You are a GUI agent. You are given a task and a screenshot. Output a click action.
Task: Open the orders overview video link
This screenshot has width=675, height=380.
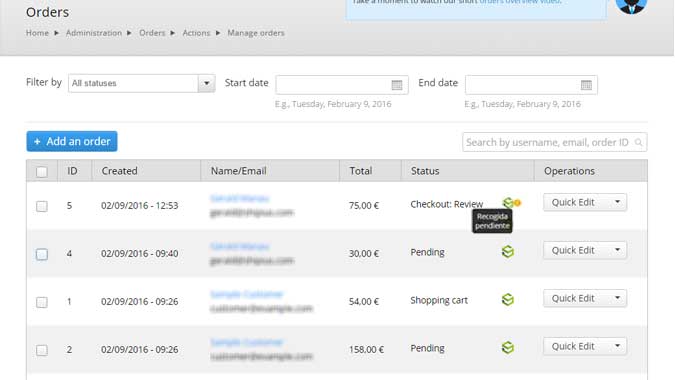tap(520, 2)
